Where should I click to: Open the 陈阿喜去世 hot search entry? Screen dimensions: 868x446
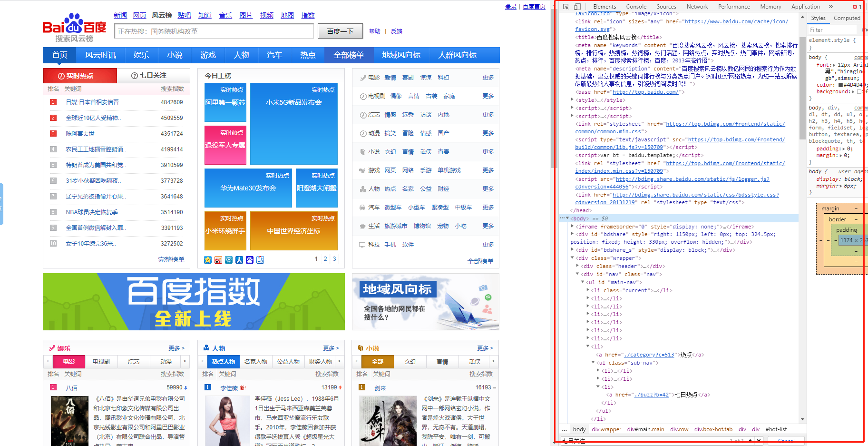click(80, 134)
